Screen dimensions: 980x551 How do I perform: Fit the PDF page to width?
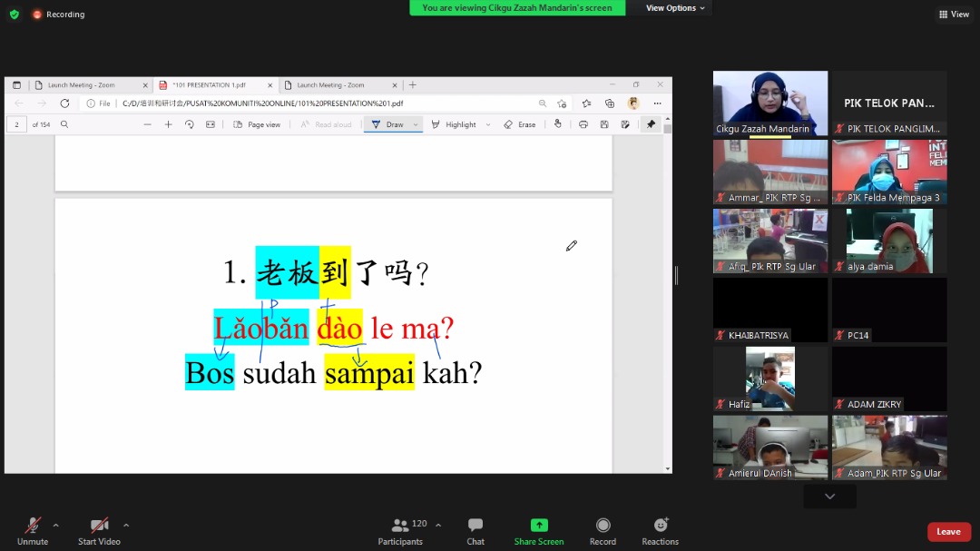(x=211, y=124)
